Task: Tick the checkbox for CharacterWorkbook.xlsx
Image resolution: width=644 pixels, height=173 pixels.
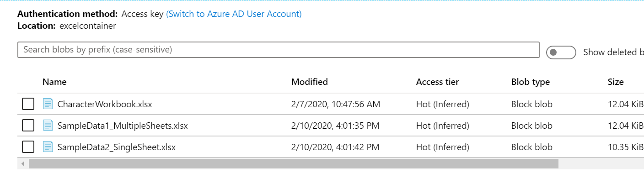Action: (x=28, y=104)
